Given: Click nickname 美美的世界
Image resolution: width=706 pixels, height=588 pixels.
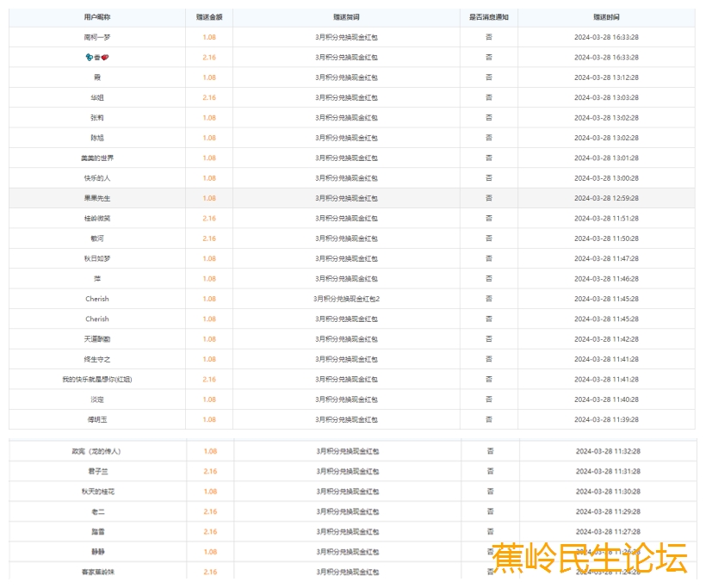Looking at the screenshot, I should pyautogui.click(x=97, y=158).
